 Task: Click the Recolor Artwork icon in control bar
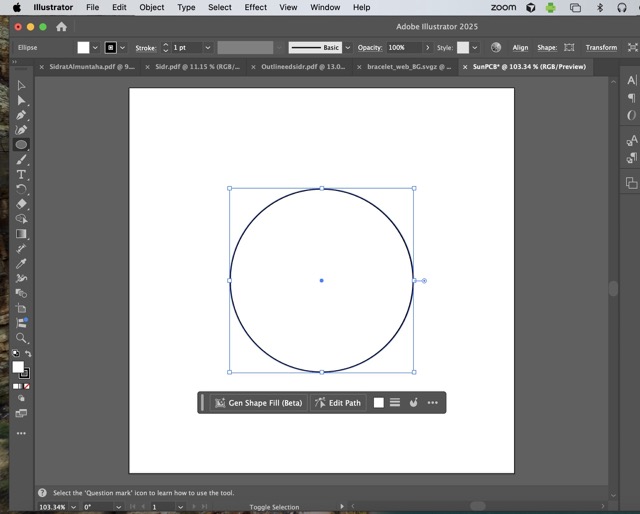coord(496,47)
